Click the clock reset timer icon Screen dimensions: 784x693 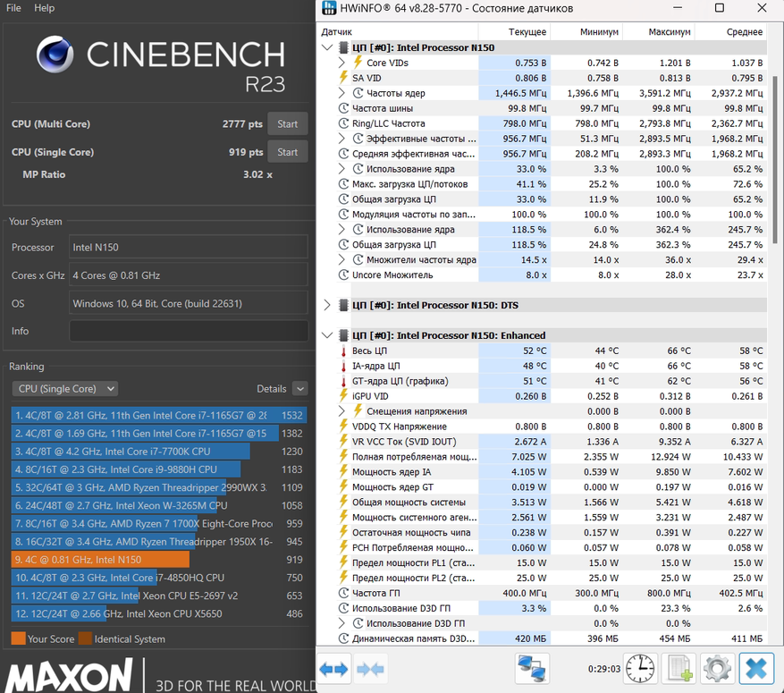click(640, 669)
